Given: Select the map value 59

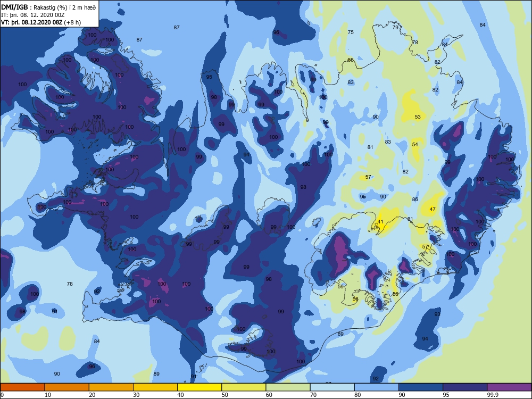Looking at the screenshot, I should 340,286.
